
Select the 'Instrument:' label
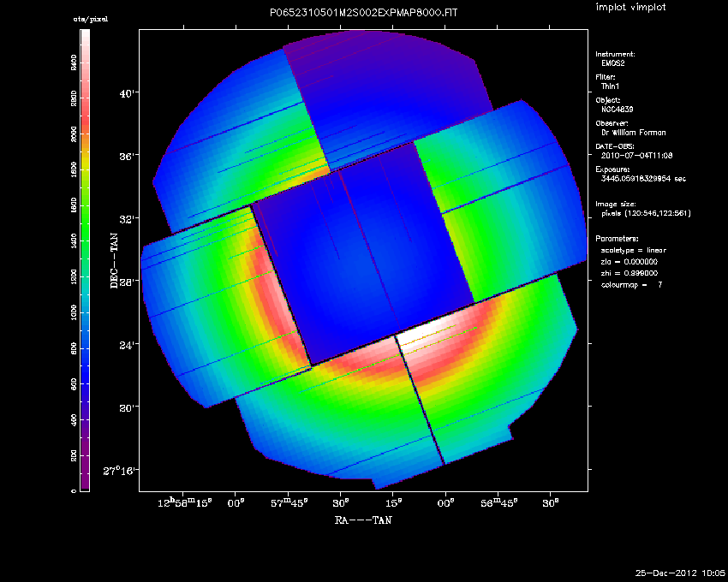coord(615,54)
